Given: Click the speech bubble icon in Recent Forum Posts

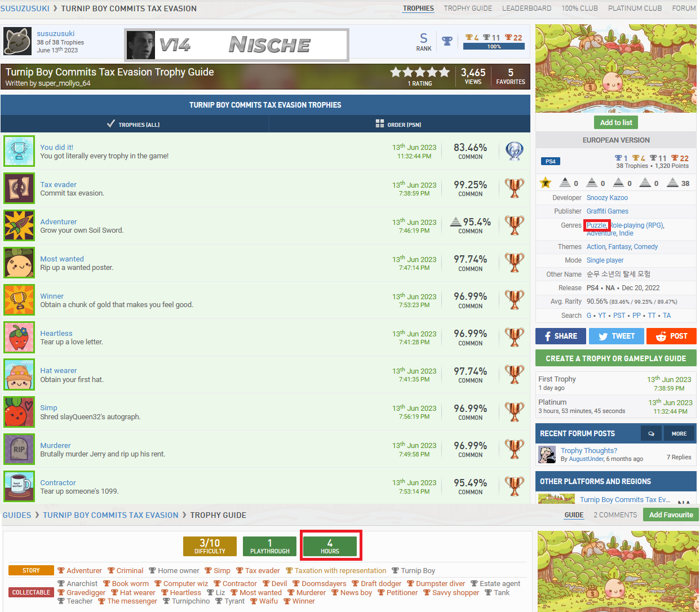Looking at the screenshot, I should click(x=651, y=433).
